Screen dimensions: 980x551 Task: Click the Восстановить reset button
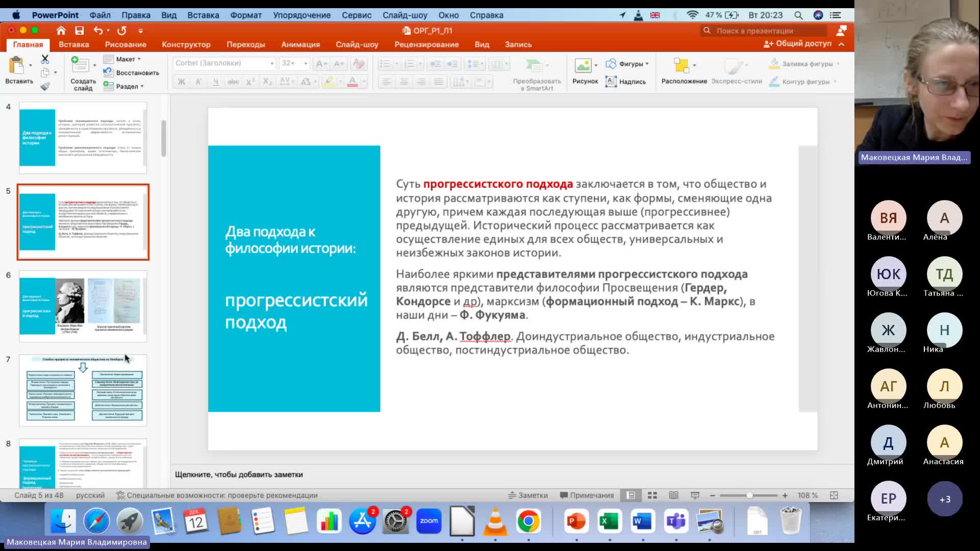[x=132, y=73]
